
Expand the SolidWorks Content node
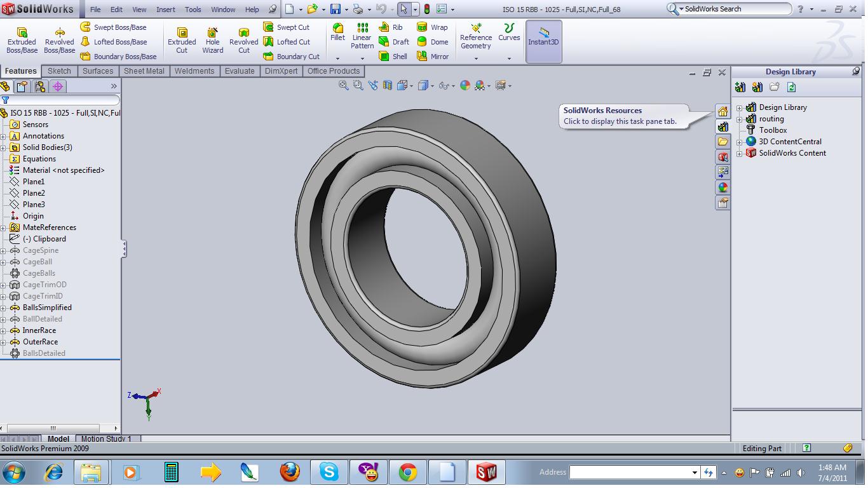740,154
